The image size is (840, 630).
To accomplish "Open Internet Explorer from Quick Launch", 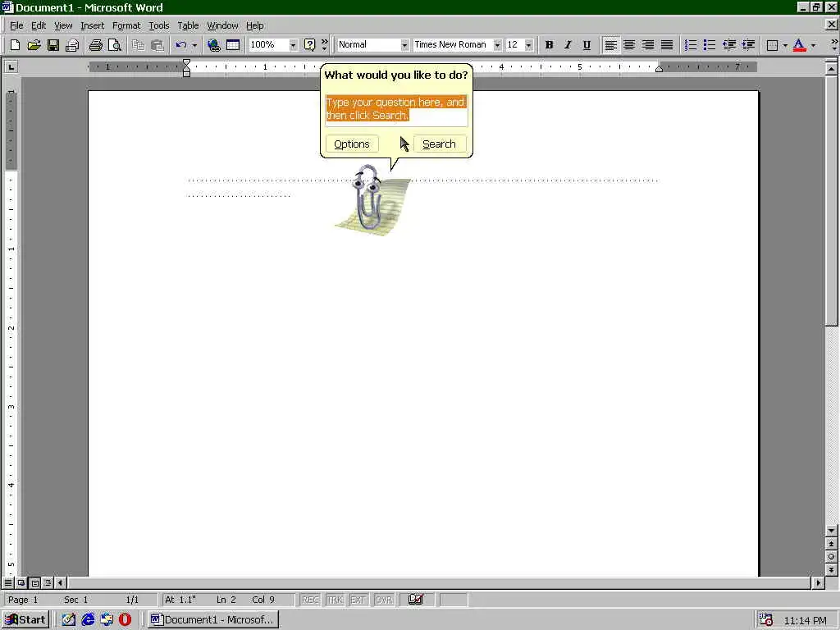I will click(x=88, y=619).
